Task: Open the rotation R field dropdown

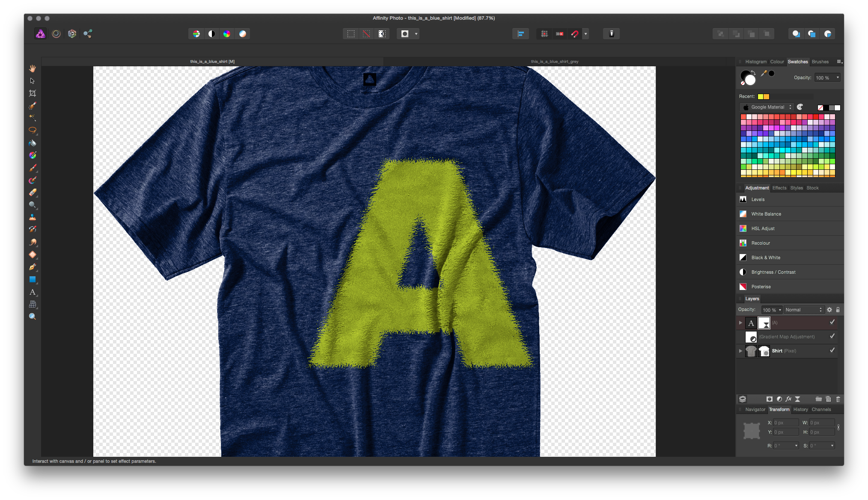Action: (x=796, y=446)
